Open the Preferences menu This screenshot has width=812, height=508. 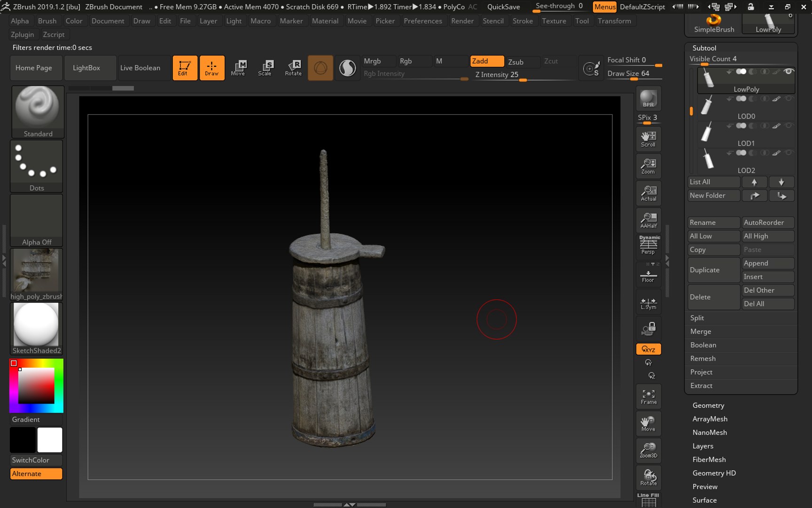coord(423,21)
